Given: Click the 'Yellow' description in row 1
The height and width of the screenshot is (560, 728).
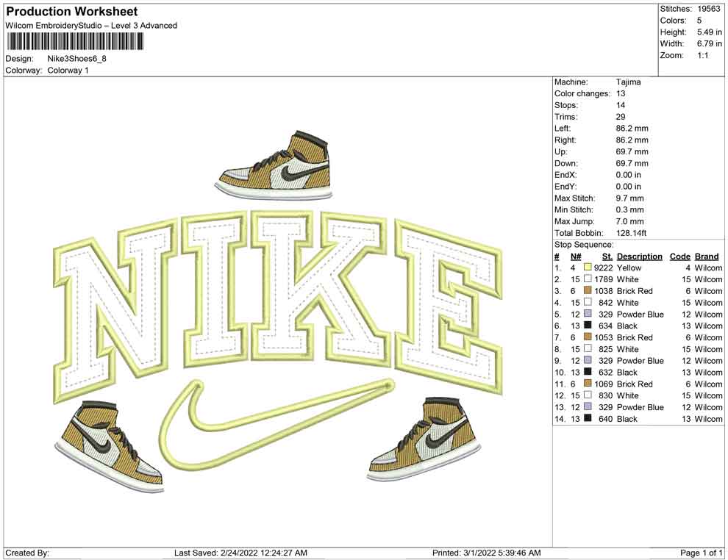Looking at the screenshot, I should click(x=629, y=268).
